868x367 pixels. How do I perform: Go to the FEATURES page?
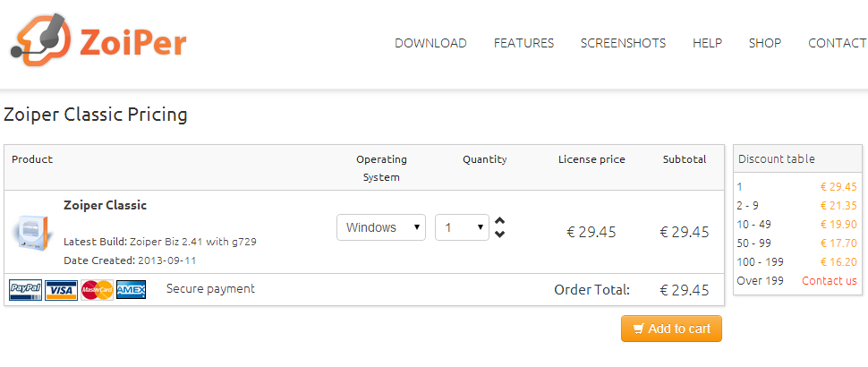click(523, 43)
